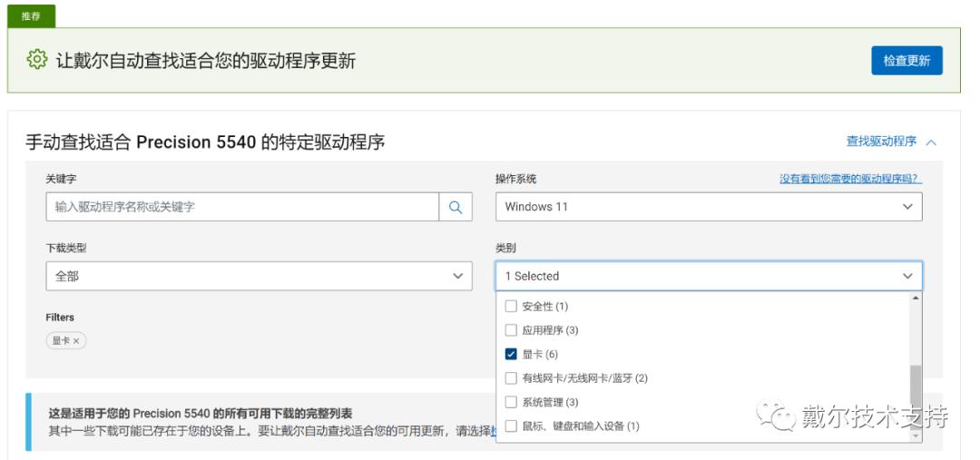980x460 pixels.
Task: Click the 检查更新 button
Action: click(x=906, y=61)
